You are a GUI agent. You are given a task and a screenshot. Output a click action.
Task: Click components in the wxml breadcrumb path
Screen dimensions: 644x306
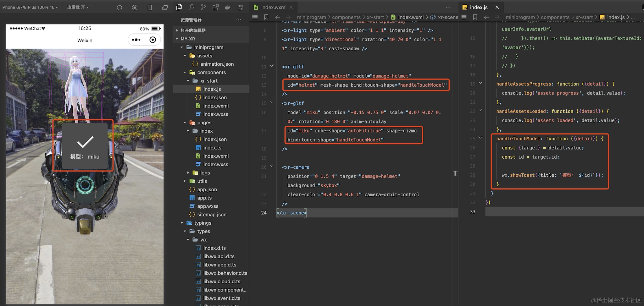tap(346, 17)
